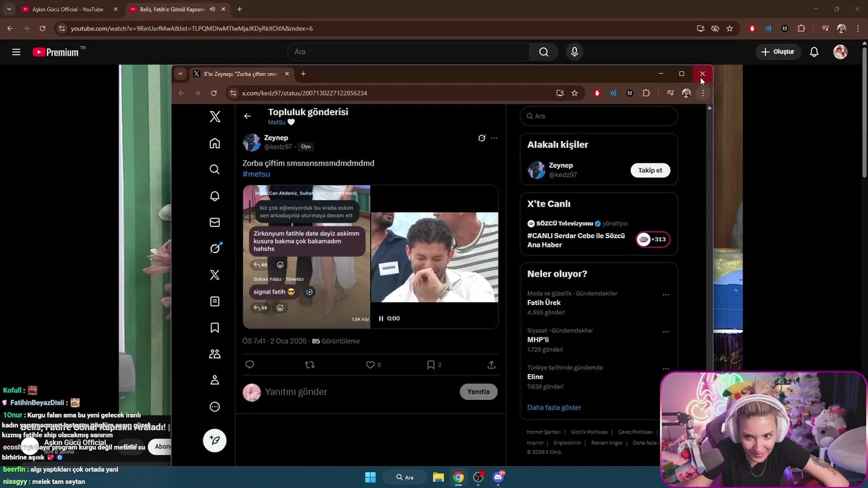868x488 pixels.
Task: Open YouTube hamburger guide menu
Action: click(16, 52)
